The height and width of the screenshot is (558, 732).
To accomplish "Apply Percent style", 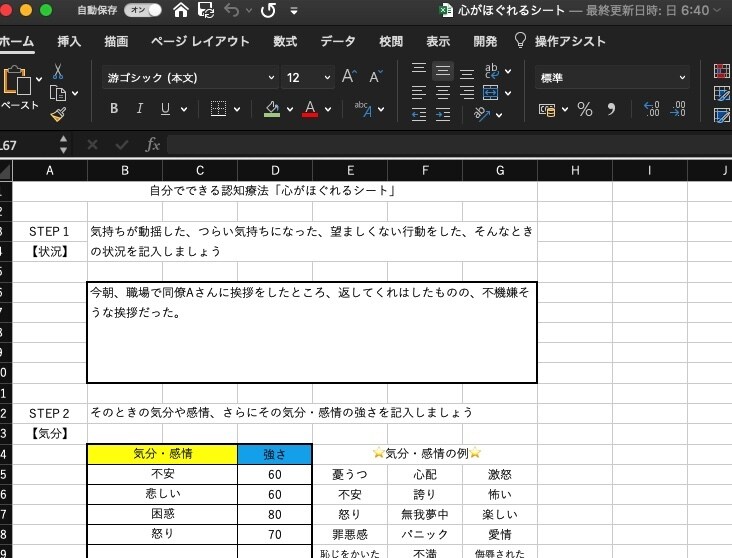I will 584,109.
